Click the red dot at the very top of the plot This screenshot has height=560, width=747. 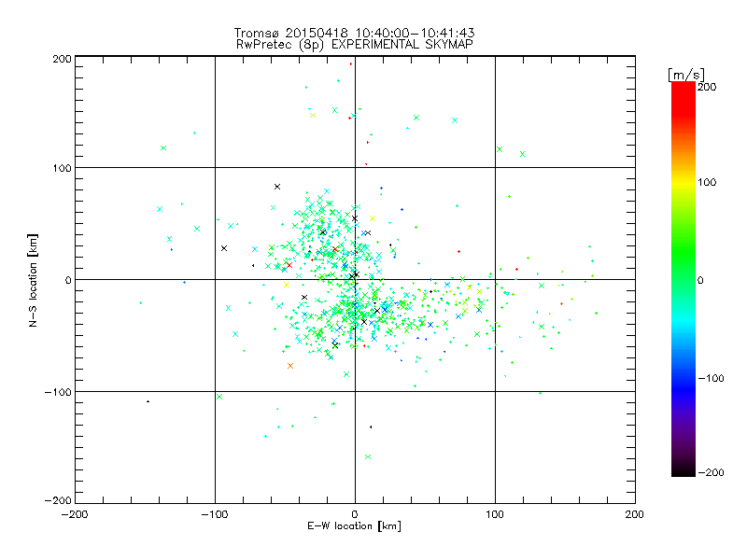click(351, 63)
